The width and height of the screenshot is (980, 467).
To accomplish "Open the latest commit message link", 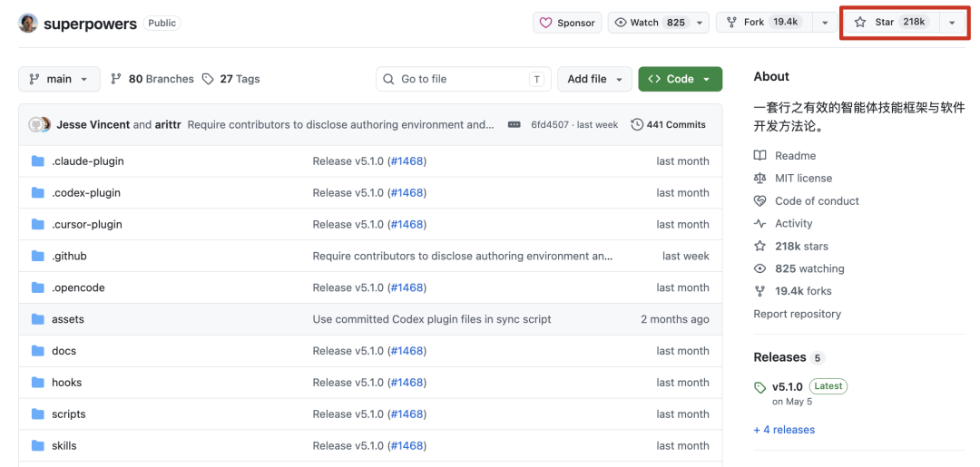I will 340,124.
